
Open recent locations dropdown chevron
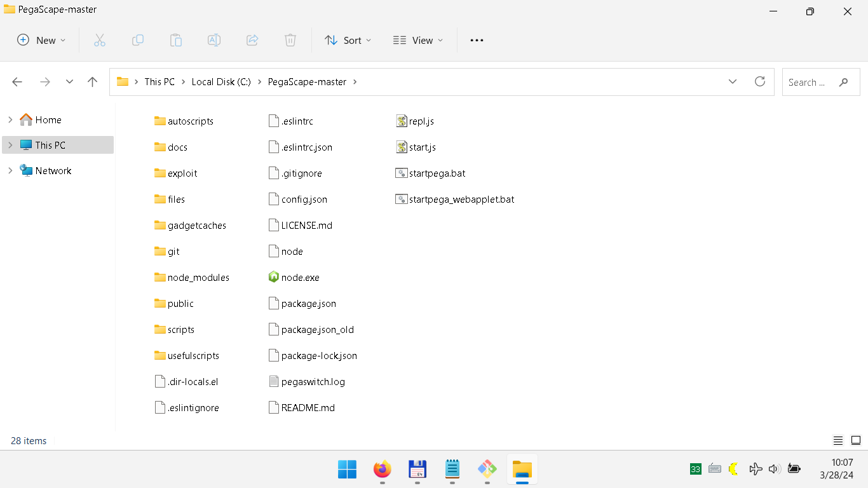tap(69, 82)
